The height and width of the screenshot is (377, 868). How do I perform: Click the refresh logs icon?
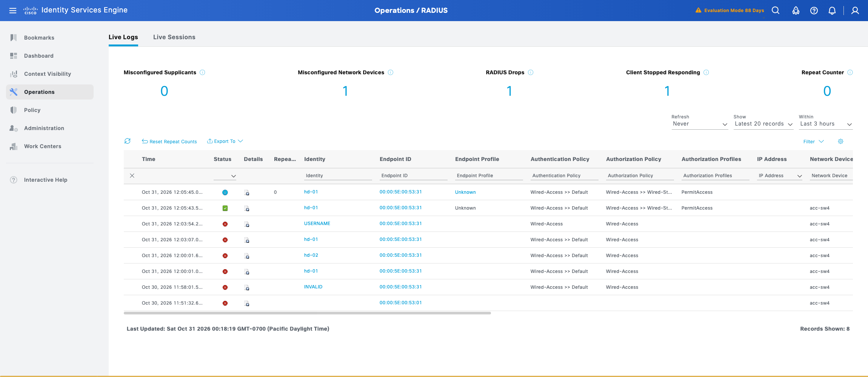click(x=128, y=141)
